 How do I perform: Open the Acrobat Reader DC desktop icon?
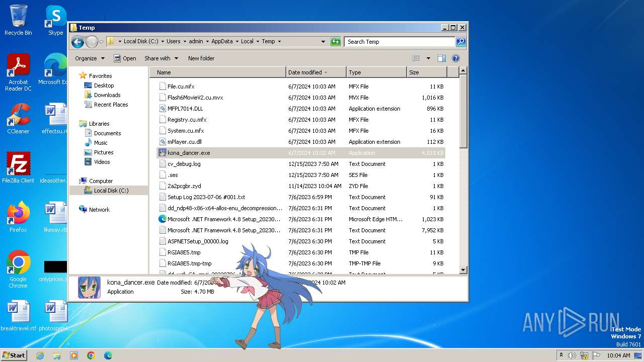pyautogui.click(x=18, y=73)
